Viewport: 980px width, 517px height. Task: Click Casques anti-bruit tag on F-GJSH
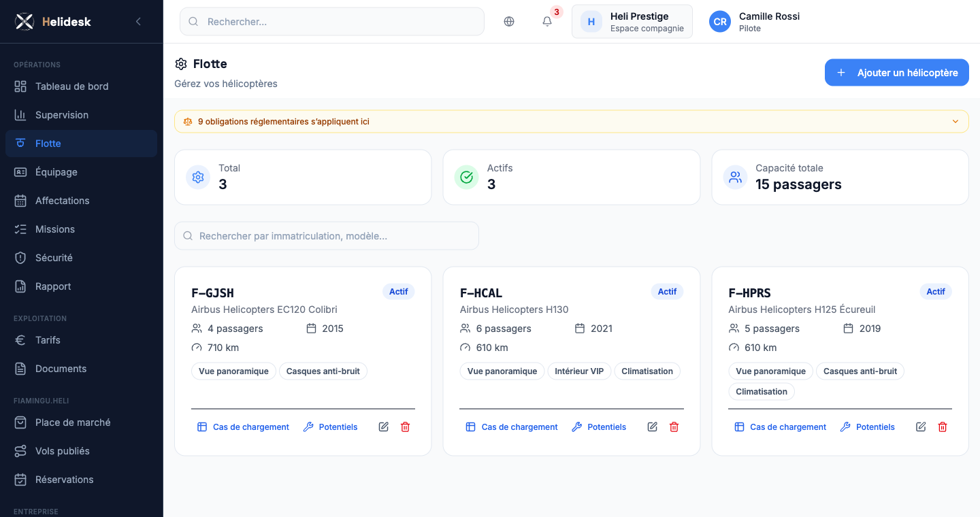click(x=323, y=371)
